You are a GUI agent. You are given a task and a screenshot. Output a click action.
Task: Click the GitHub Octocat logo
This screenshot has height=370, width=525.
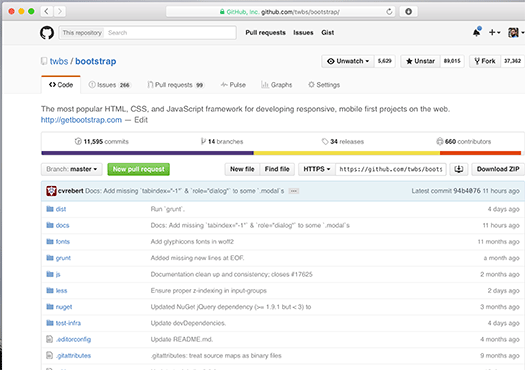(47, 33)
